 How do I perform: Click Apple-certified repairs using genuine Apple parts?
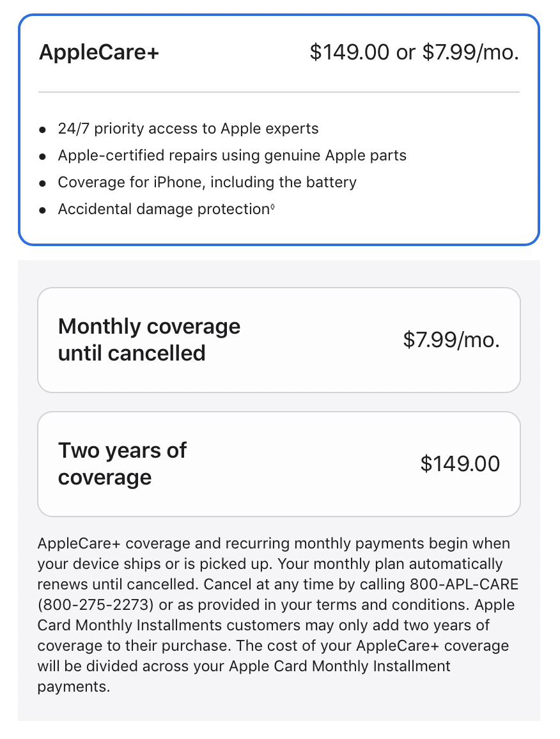pyautogui.click(x=232, y=156)
